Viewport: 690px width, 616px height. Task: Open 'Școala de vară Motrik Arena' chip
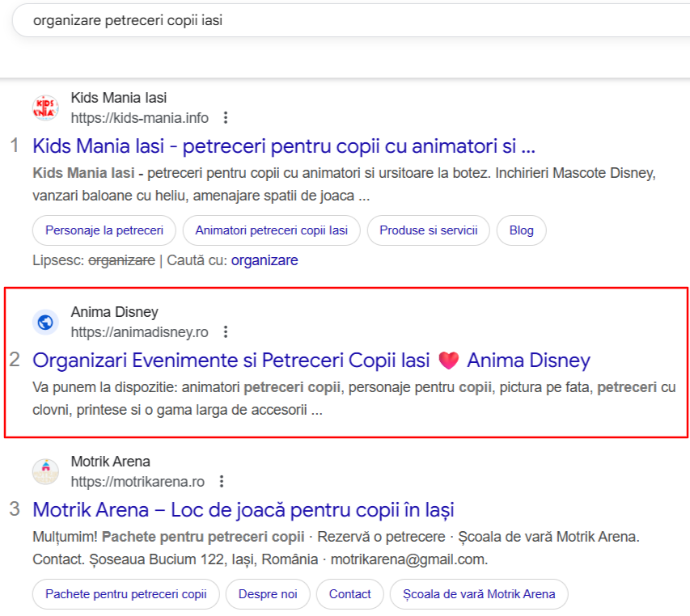479,594
